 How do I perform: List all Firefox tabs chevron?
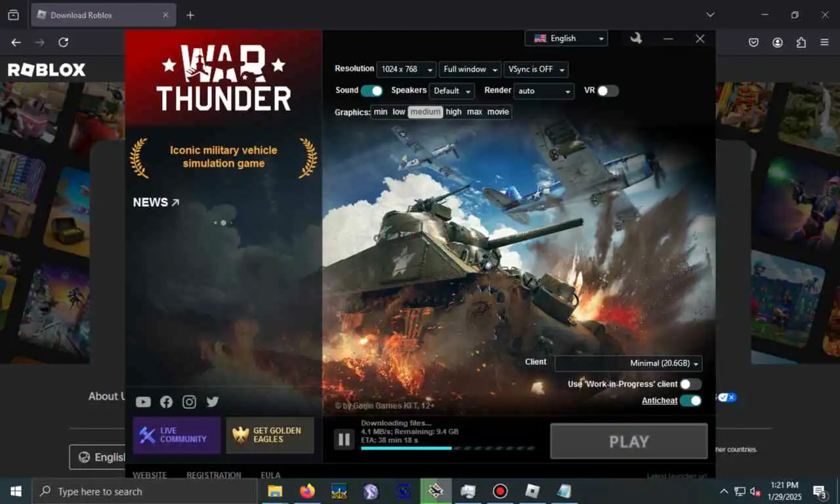coord(710,14)
